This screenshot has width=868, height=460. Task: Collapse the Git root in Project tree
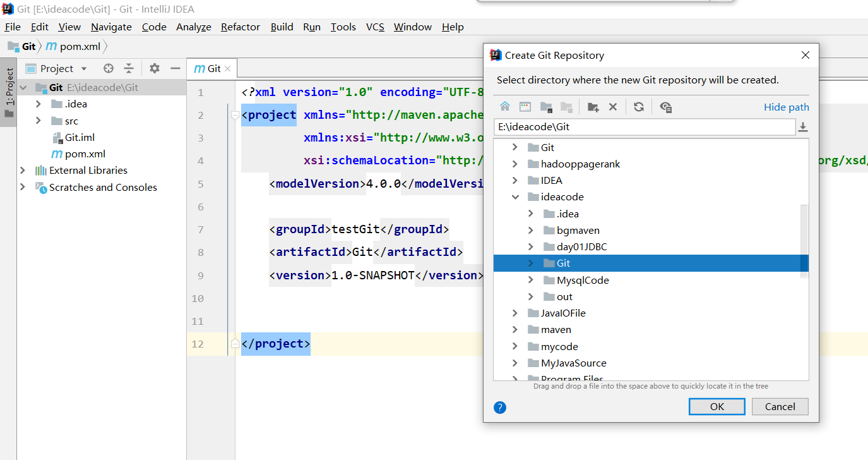[x=23, y=88]
